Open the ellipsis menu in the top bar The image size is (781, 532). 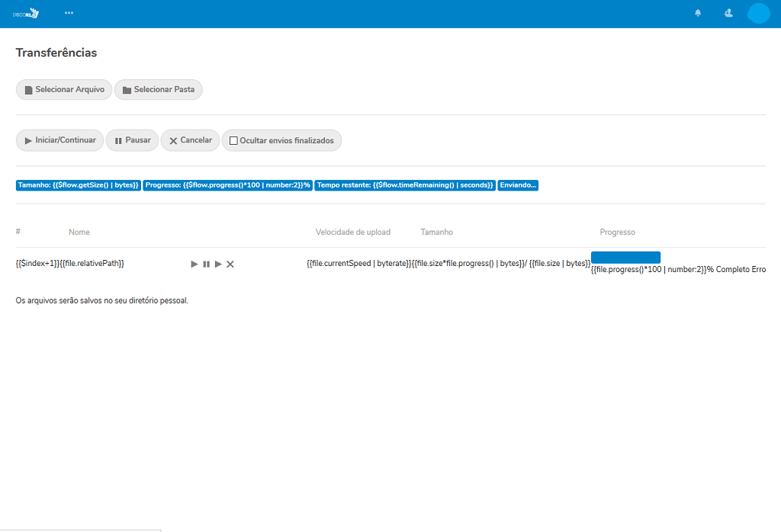tap(69, 12)
